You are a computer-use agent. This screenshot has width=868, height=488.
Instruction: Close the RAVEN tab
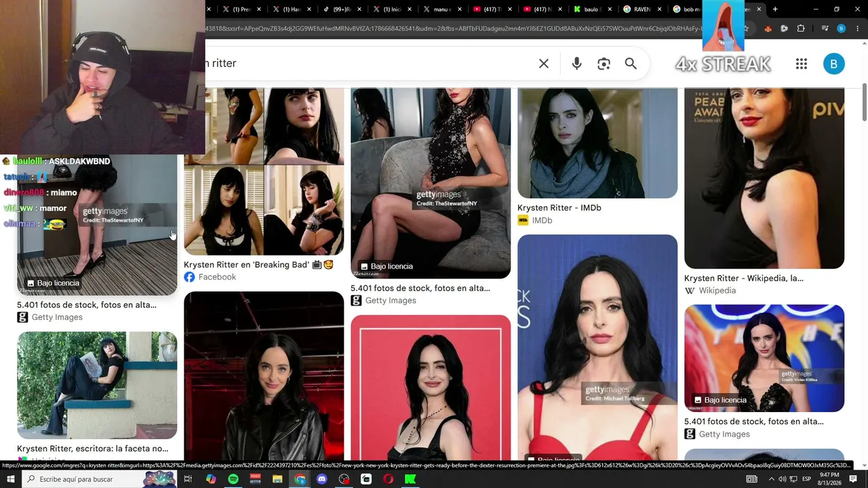[660, 9]
